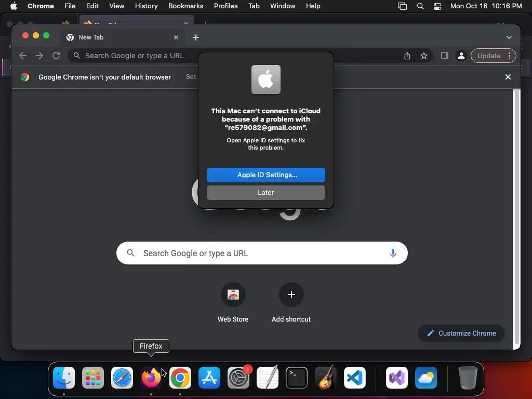Viewport: 532px width, 399px height.
Task: Open Stage Manager windows icon in menu bar
Action: point(403,6)
